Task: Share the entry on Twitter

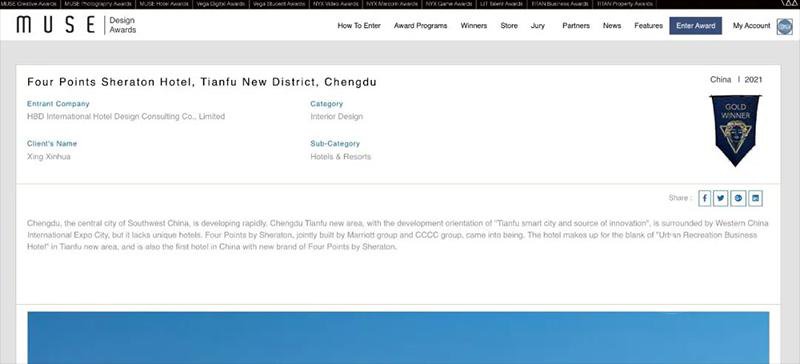Action: click(x=720, y=198)
